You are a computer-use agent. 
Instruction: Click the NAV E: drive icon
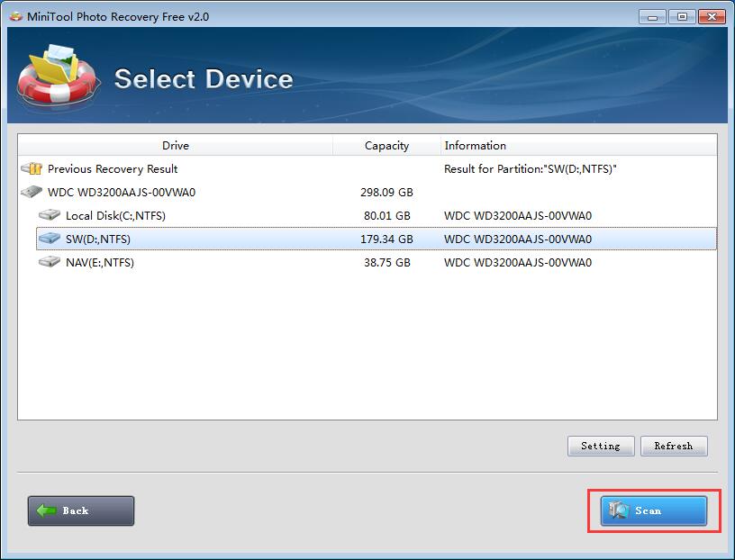[50, 262]
